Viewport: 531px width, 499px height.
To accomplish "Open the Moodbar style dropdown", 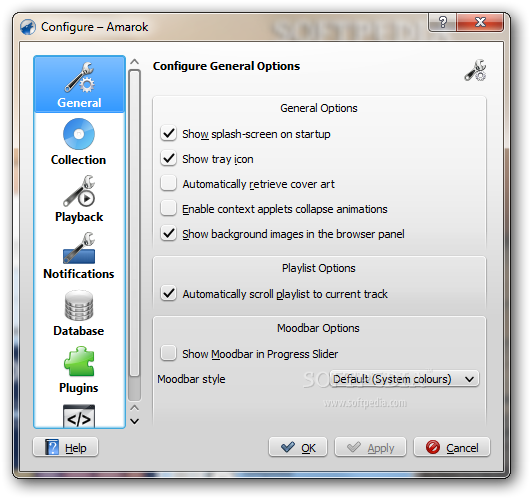I will pyautogui.click(x=404, y=379).
